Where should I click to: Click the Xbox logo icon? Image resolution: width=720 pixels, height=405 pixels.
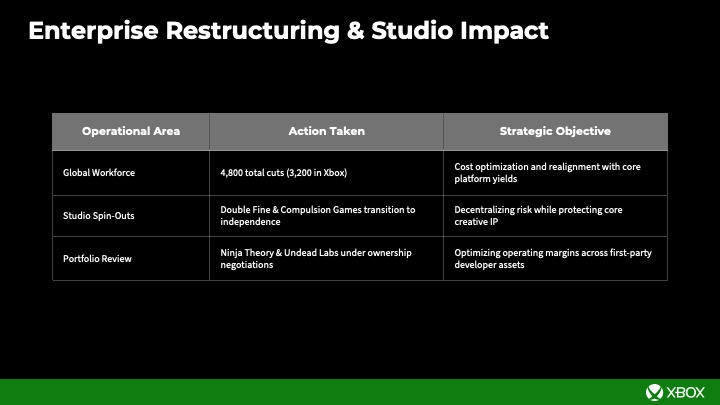(654, 393)
